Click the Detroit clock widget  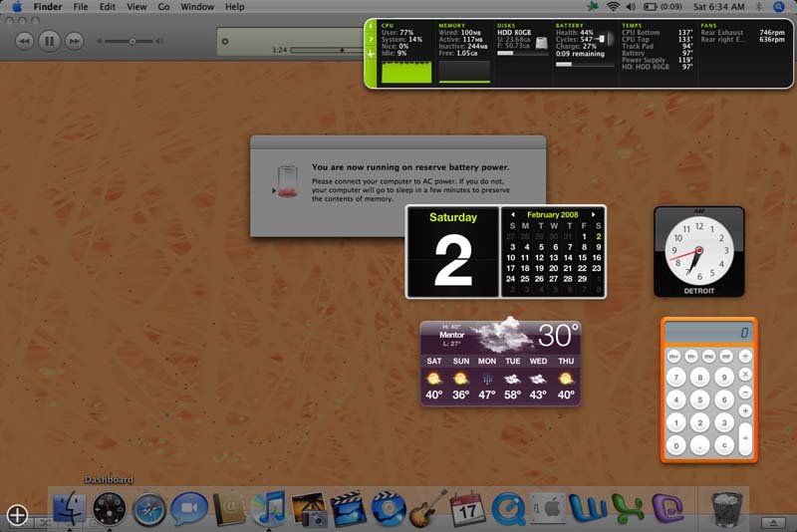click(699, 251)
